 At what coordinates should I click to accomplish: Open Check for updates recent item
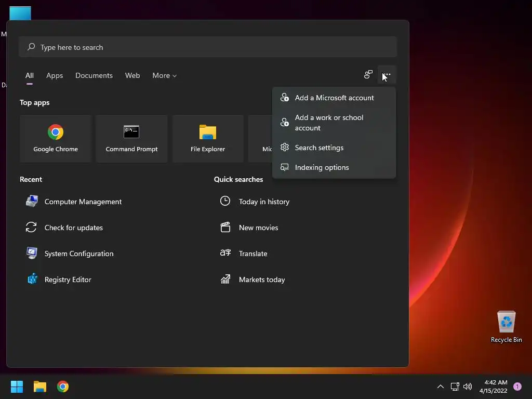point(74,228)
